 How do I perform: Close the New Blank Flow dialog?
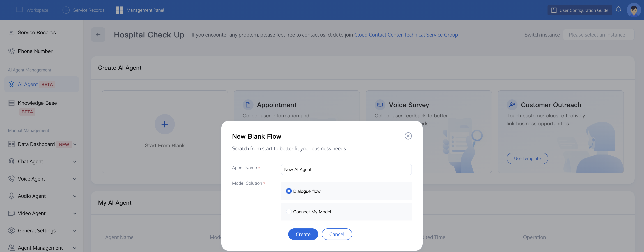point(408,136)
